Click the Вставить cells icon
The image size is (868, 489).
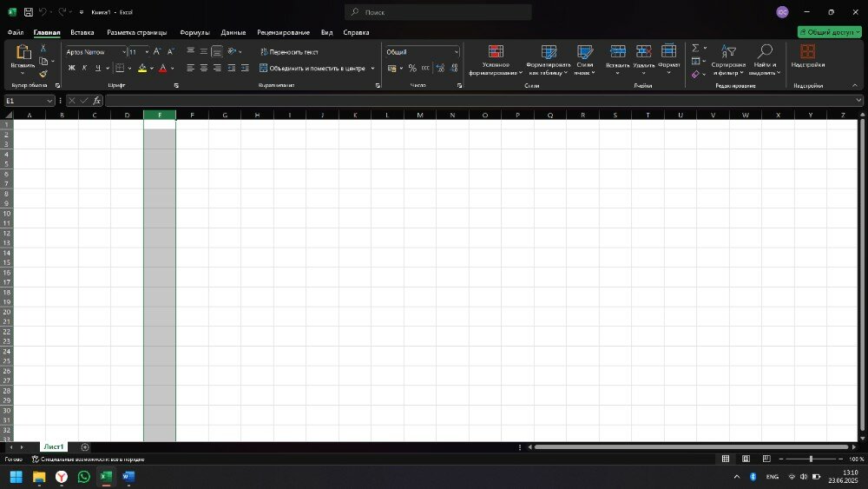tap(618, 51)
